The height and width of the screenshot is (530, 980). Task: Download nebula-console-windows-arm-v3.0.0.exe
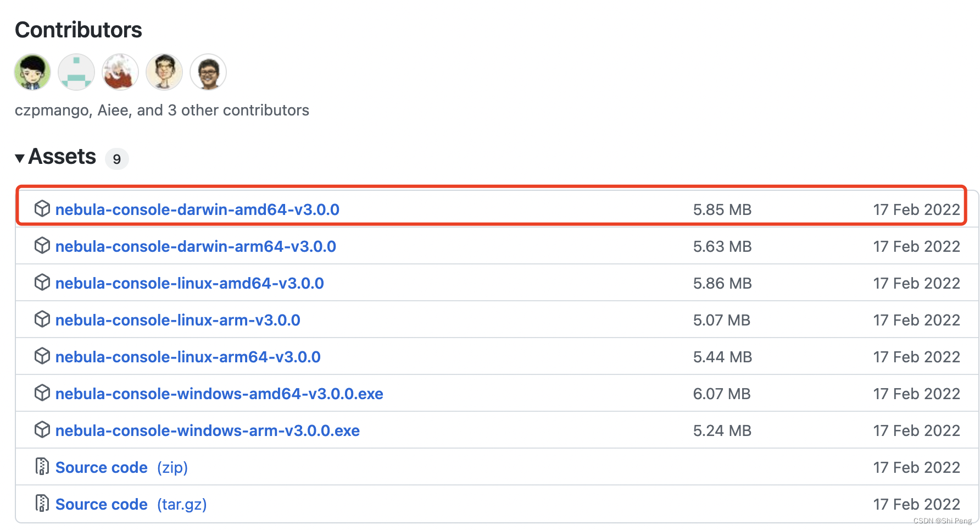tap(208, 430)
